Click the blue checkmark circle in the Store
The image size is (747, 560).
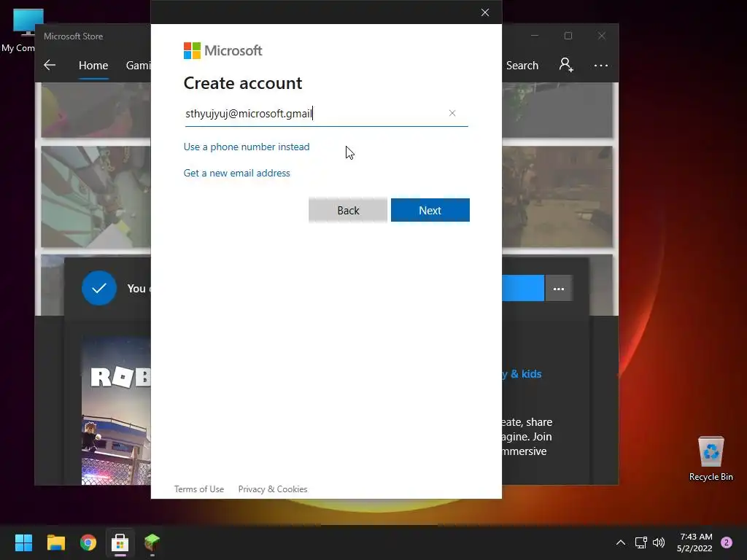click(99, 288)
